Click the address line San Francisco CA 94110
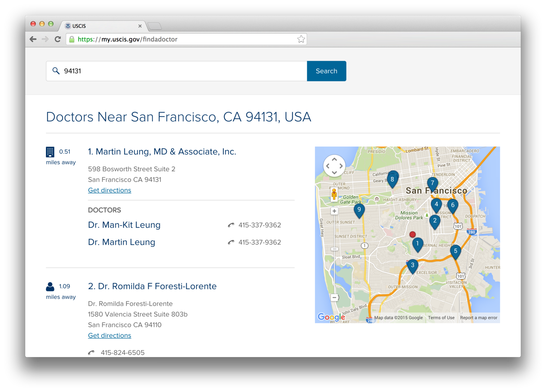Viewport: 546px width, 392px height. [125, 325]
